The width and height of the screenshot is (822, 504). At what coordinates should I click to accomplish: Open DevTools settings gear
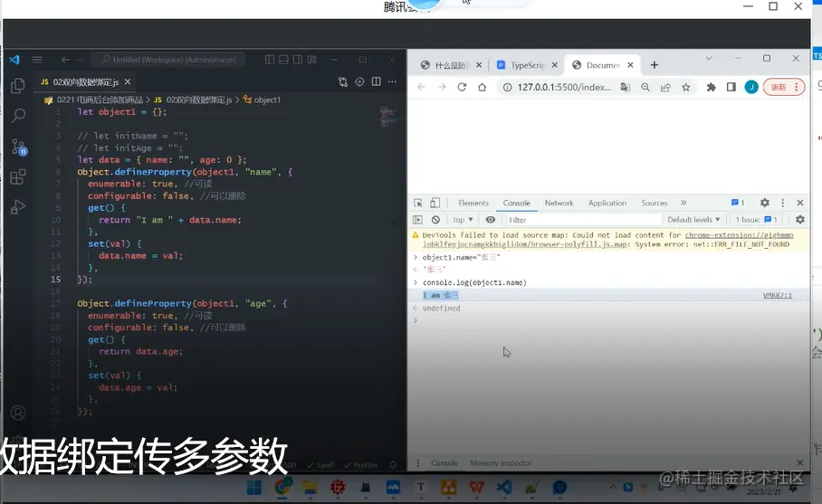pos(765,203)
